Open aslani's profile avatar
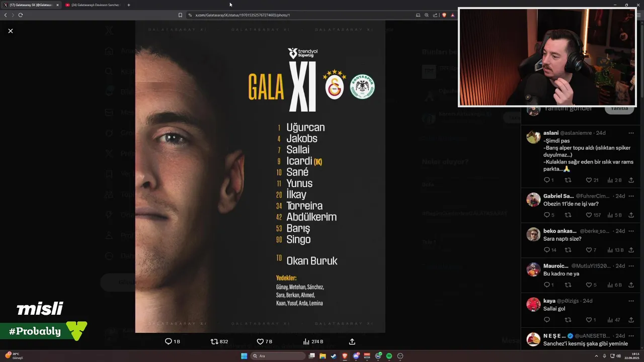The height and width of the screenshot is (362, 644). click(x=533, y=137)
